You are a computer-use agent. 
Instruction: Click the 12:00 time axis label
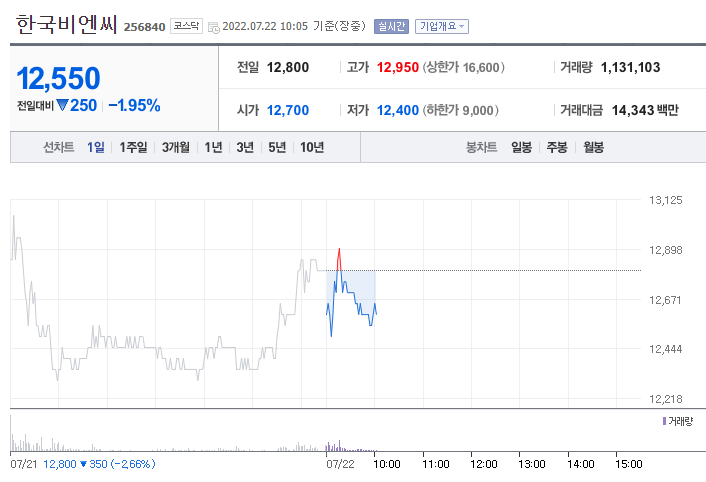click(x=484, y=464)
